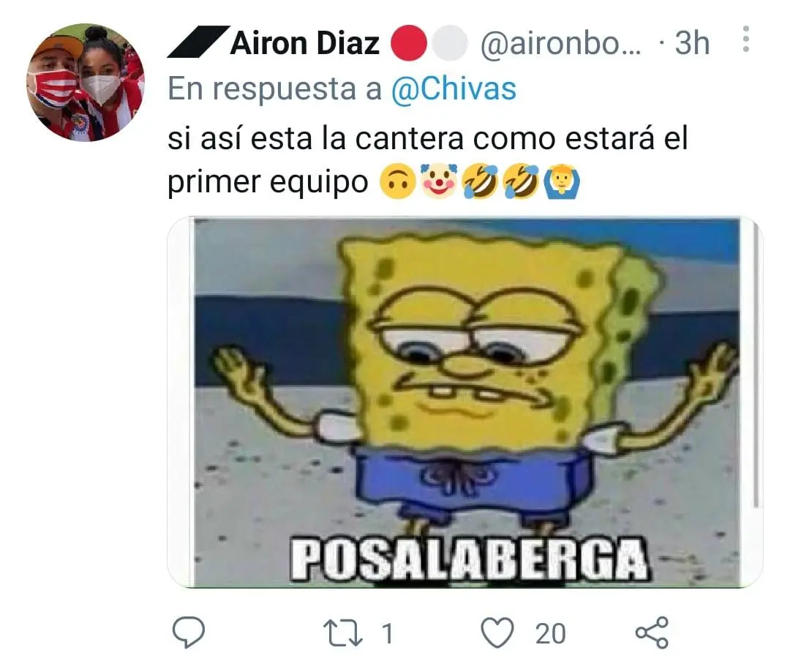Click the @aironbo... username handle
Image resolution: width=790 pixels, height=672 pixels.
(561, 44)
